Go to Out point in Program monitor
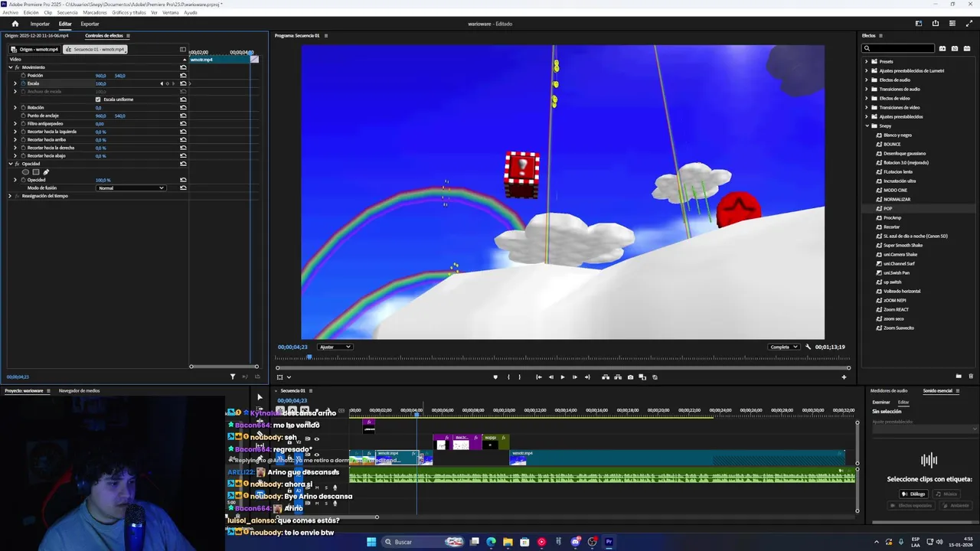The image size is (980, 551). 587,377
